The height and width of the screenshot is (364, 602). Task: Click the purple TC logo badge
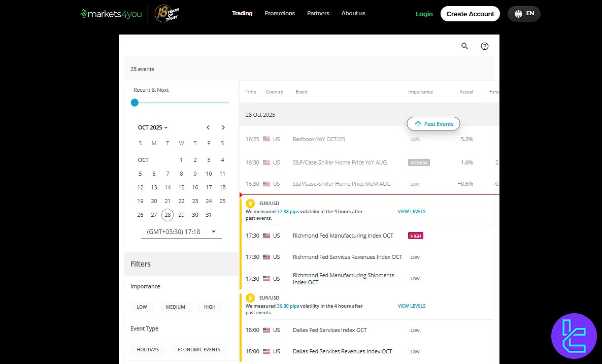tap(574, 336)
